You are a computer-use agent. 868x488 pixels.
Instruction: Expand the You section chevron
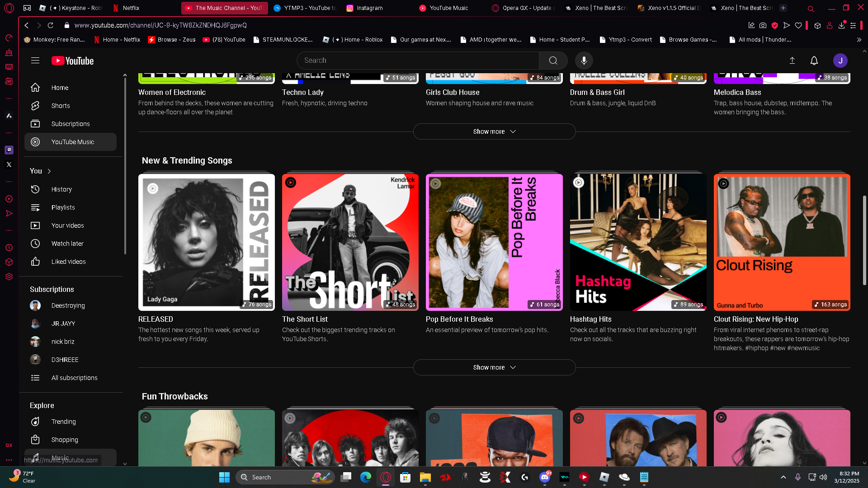pos(49,171)
